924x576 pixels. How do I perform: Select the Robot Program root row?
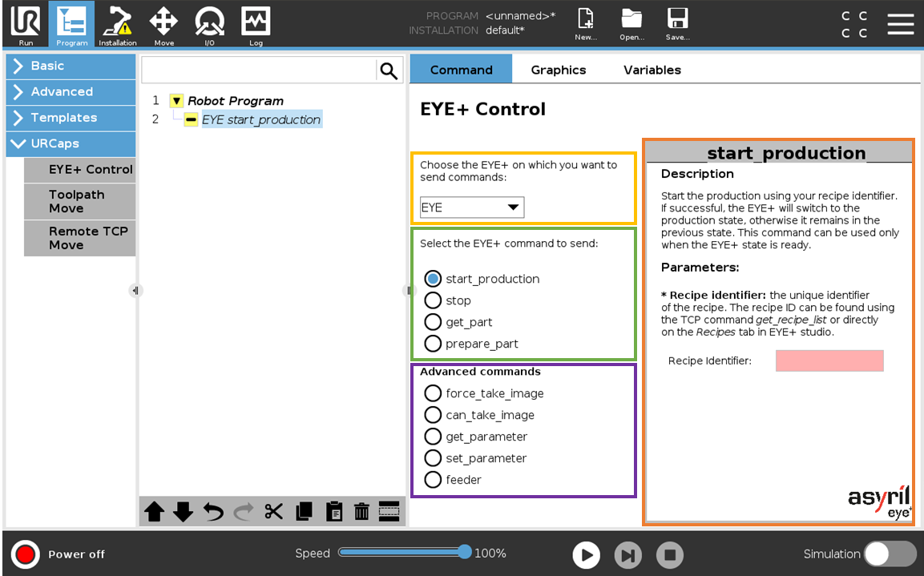coord(236,101)
